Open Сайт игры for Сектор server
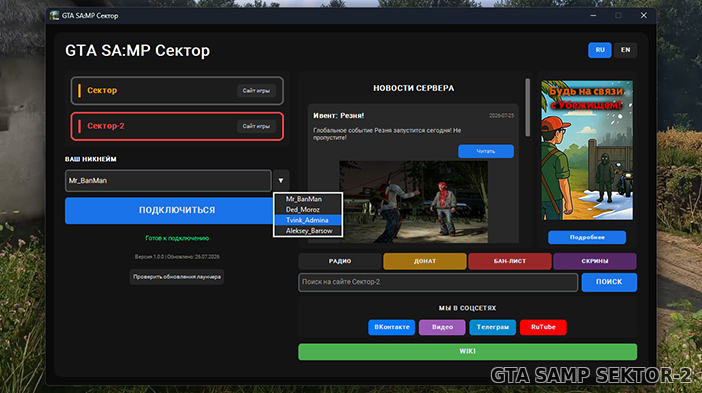The width and height of the screenshot is (702, 393). click(256, 90)
